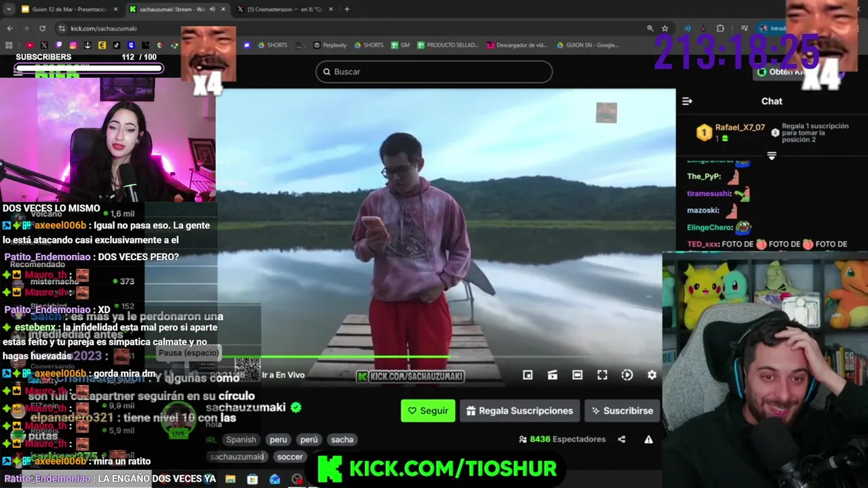Expand the tab search dropdown
Screen dimensions: 868x488
pyautogui.click(x=8, y=9)
